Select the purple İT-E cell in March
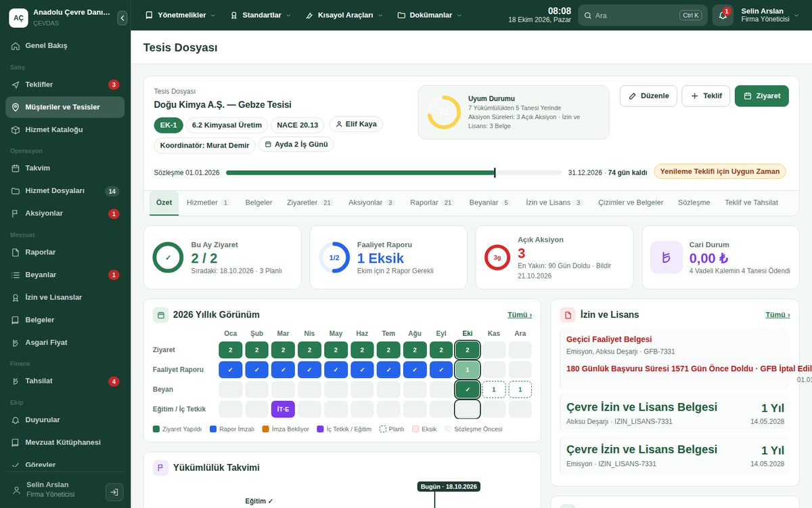Screen dimensions: 812x508 pyautogui.click(x=283, y=409)
